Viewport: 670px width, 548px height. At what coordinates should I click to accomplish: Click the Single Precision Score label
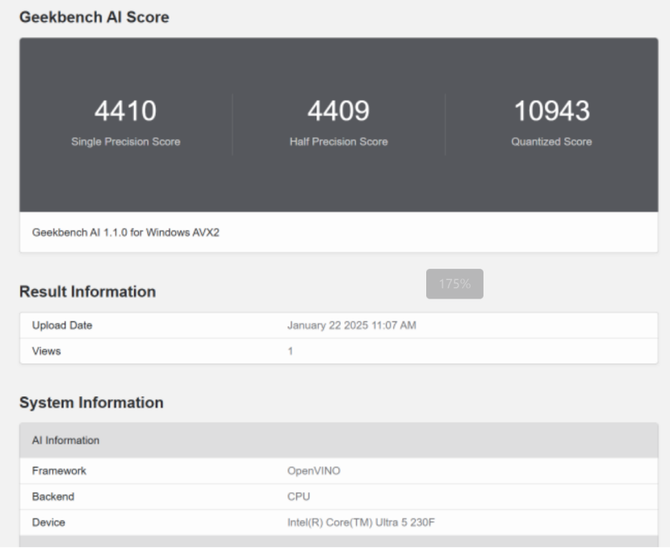pos(126,141)
